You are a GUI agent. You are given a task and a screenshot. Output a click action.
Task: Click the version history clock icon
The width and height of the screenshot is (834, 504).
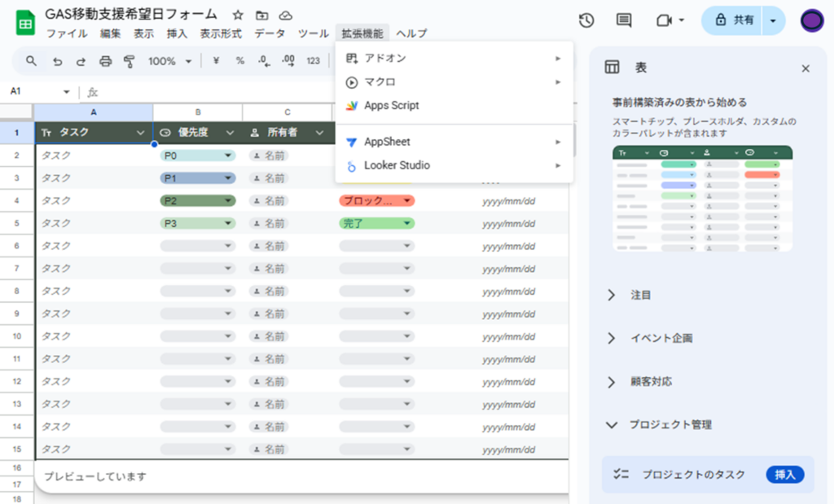pos(585,21)
